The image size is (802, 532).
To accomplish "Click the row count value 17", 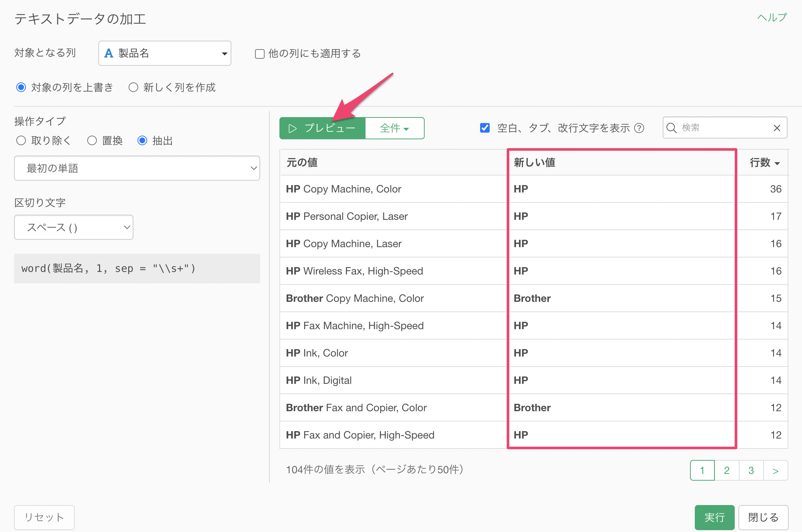I will coord(776,216).
